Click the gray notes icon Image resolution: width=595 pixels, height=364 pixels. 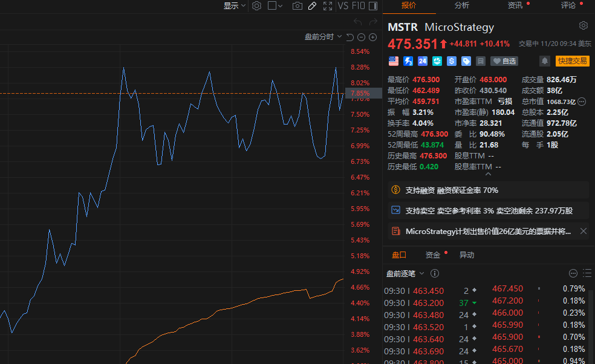[x=480, y=61]
